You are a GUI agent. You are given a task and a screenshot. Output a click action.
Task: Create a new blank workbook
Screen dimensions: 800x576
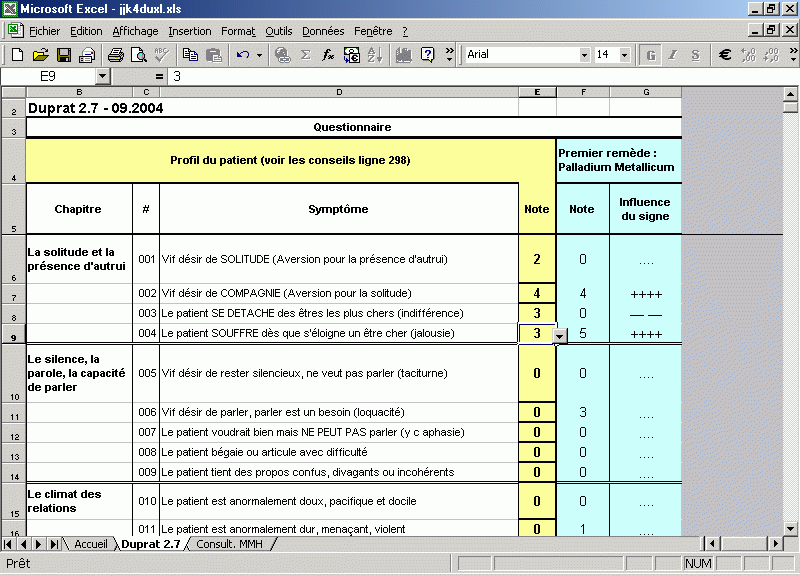17,55
